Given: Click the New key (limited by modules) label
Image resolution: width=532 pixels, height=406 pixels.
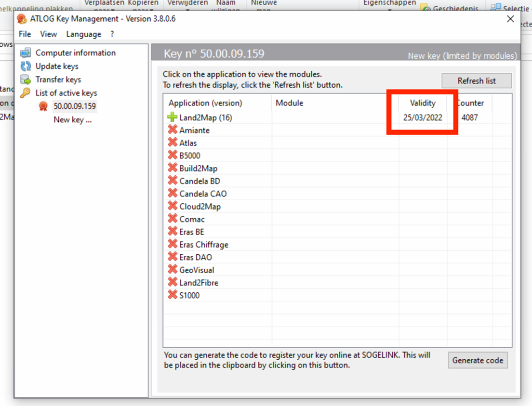Looking at the screenshot, I should coord(463,55).
